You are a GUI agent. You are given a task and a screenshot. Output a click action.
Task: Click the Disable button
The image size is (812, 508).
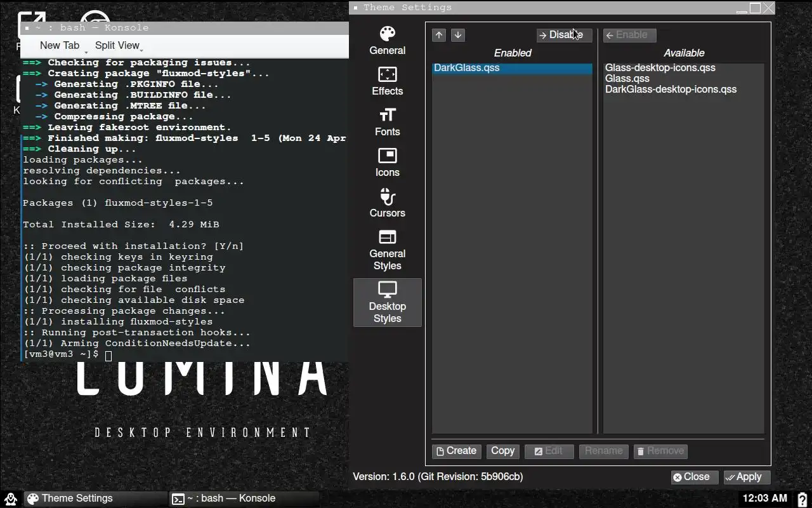[x=564, y=35]
